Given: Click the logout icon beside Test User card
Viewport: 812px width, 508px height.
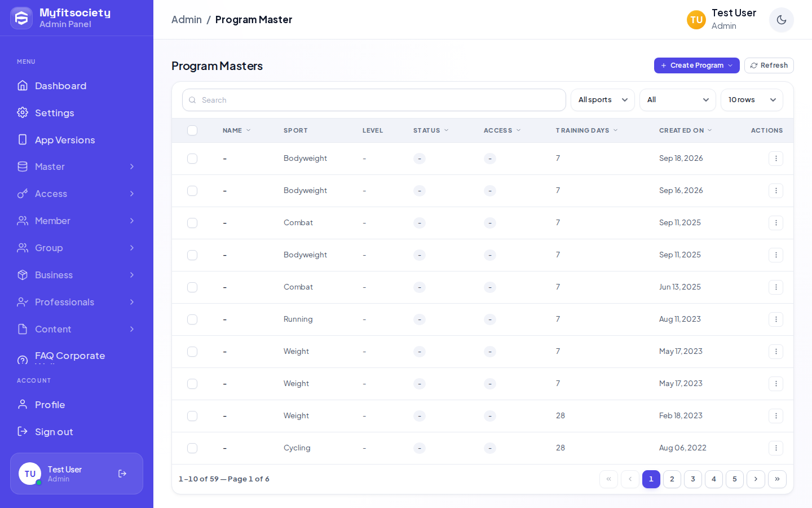Looking at the screenshot, I should 122,474.
